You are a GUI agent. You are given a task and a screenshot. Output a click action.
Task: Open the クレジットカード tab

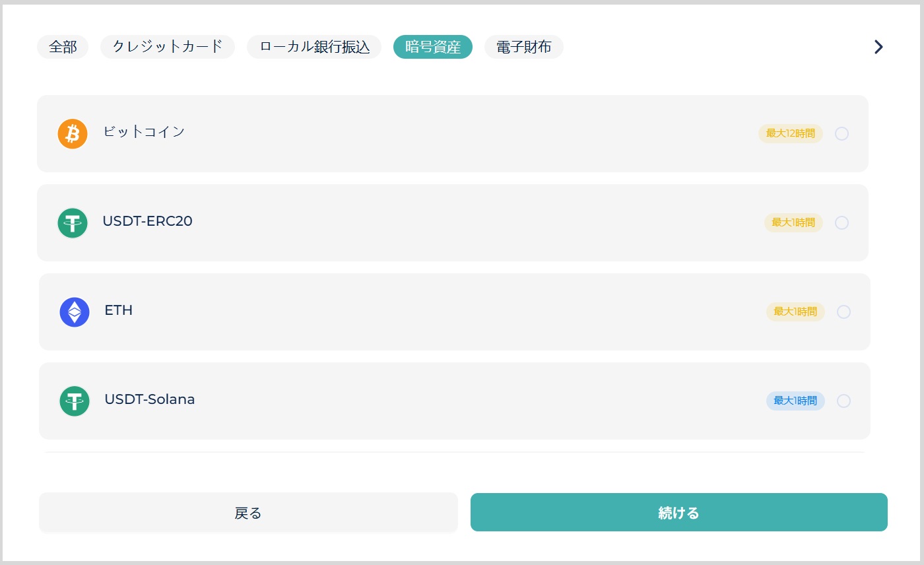click(x=168, y=47)
